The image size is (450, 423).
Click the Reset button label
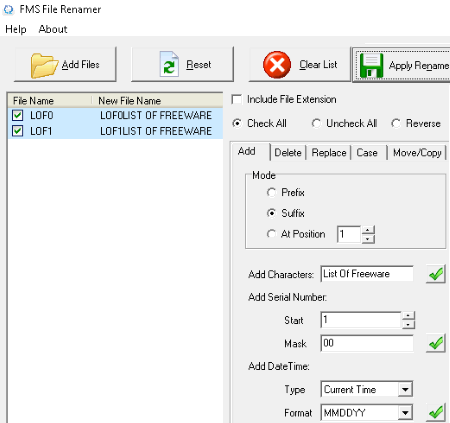(x=199, y=64)
